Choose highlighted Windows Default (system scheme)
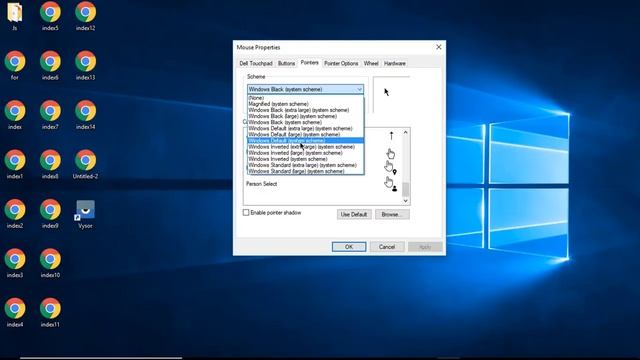The width and height of the screenshot is (640, 360). (305, 140)
